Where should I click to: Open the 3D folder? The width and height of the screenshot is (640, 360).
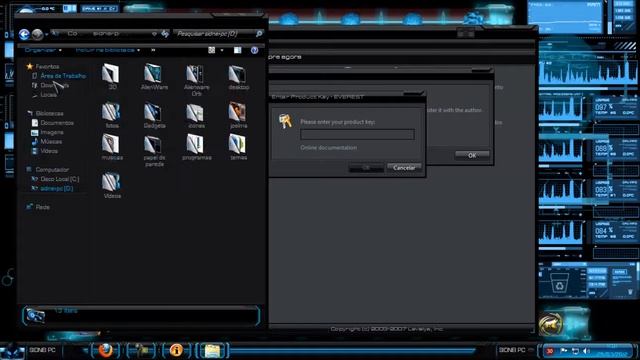tap(111, 76)
